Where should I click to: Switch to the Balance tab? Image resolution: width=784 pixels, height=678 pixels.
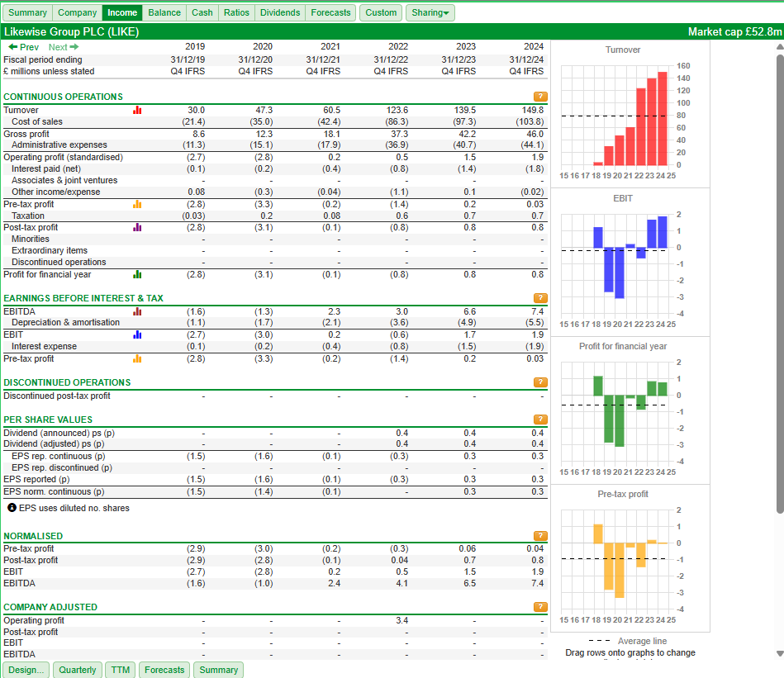164,12
